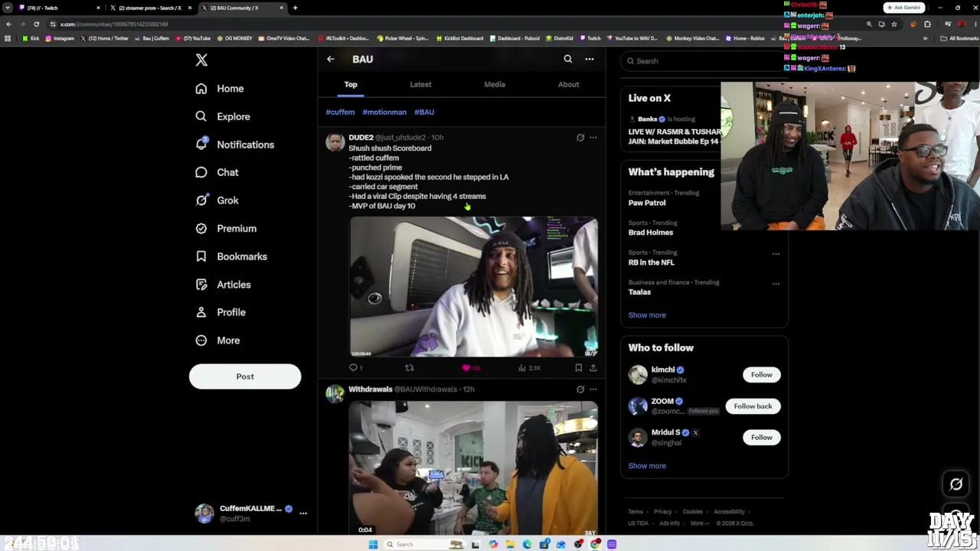Click the #motionman hashtag
The image size is (980, 551).
pos(384,112)
